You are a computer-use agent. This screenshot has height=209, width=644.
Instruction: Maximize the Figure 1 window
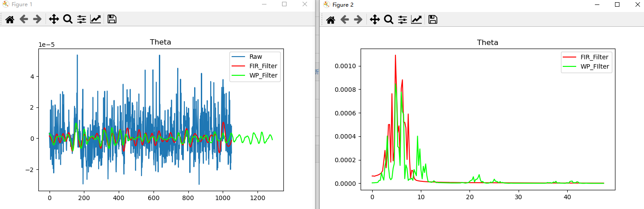(x=284, y=4)
